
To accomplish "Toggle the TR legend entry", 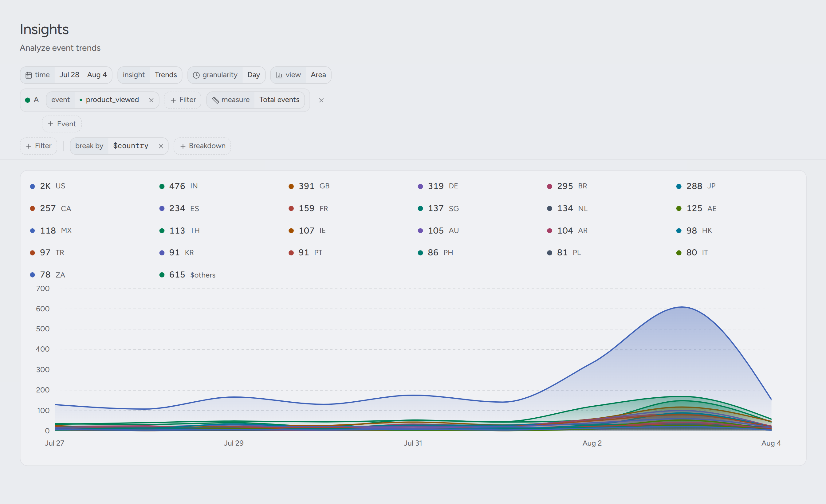I will (x=47, y=253).
